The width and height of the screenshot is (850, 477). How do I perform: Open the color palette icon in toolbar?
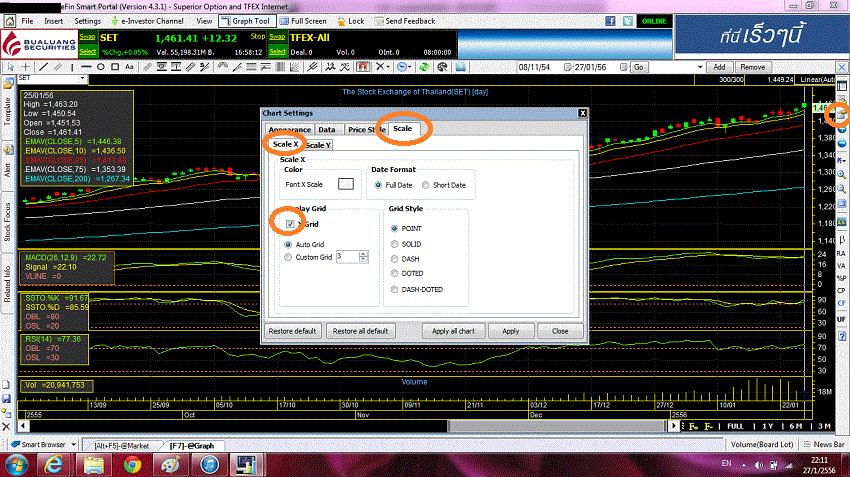pyautogui.click(x=442, y=67)
